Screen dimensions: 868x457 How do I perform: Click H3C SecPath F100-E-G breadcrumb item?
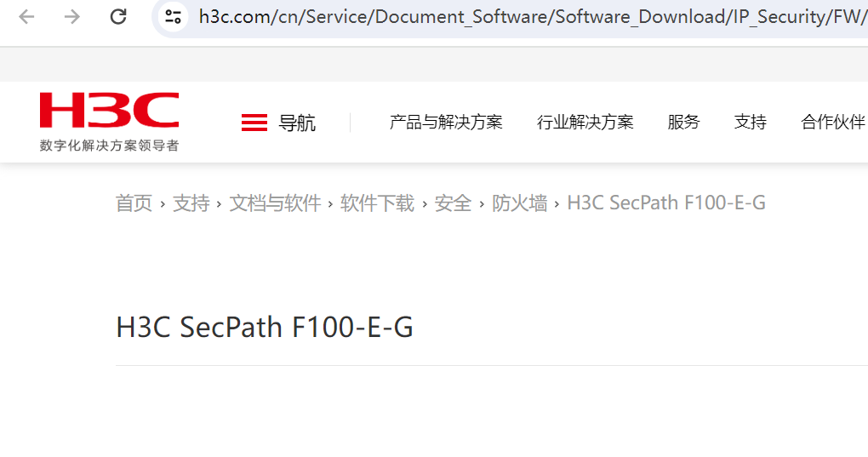[666, 203]
